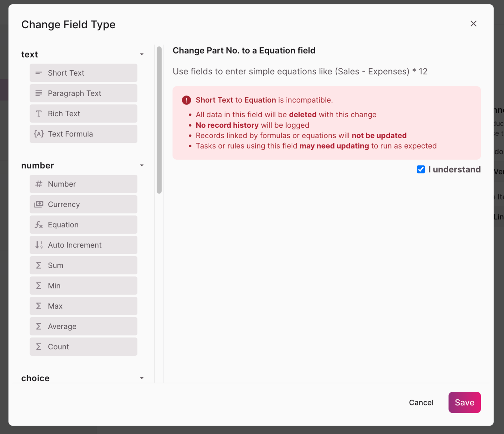Viewport: 504px width, 434px height.
Task: Uncheck the I understand checkbox
Action: click(x=421, y=169)
